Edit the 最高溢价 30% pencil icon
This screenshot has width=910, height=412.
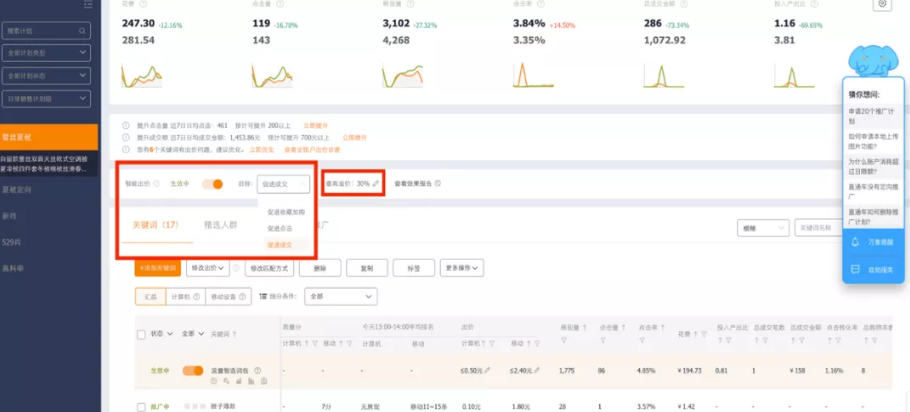click(x=375, y=183)
